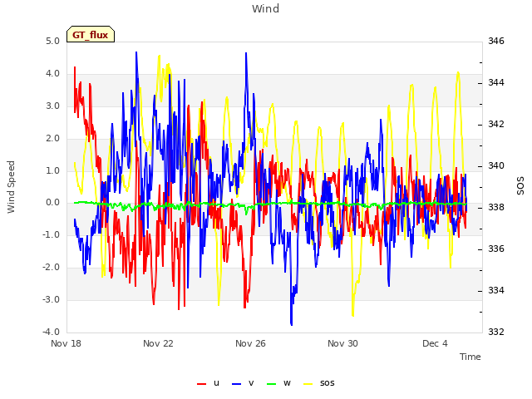Select the 'w' legend label

287,383
